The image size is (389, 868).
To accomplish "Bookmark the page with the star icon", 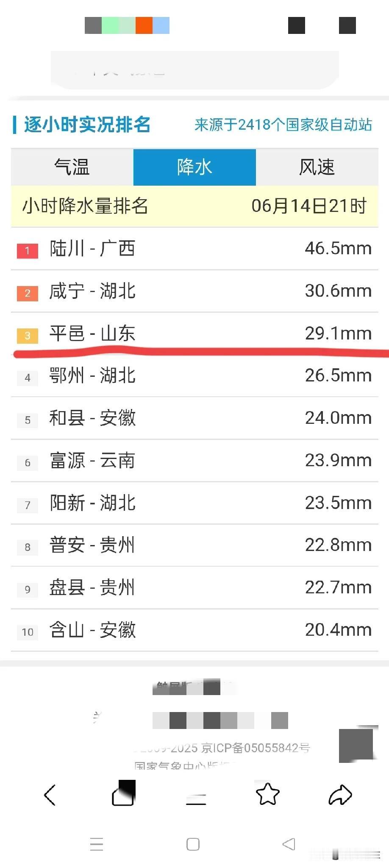I will tap(268, 794).
